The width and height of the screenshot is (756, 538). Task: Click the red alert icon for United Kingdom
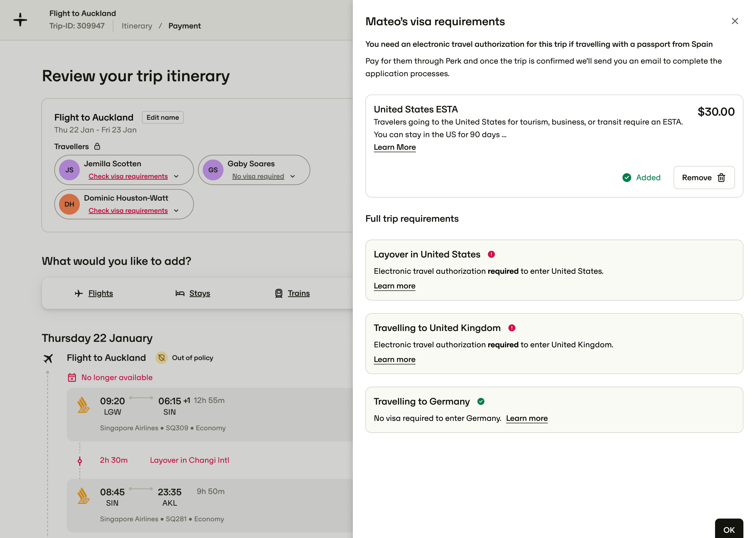(512, 328)
